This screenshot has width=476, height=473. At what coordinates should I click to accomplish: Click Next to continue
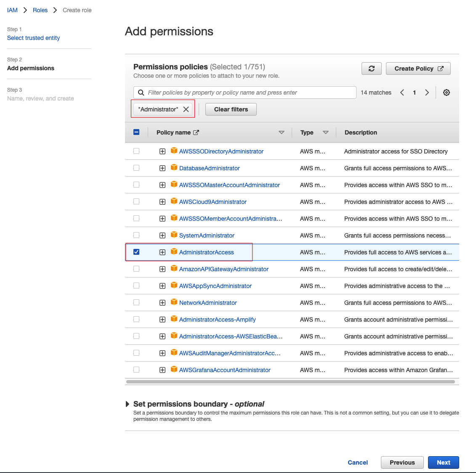point(443,462)
